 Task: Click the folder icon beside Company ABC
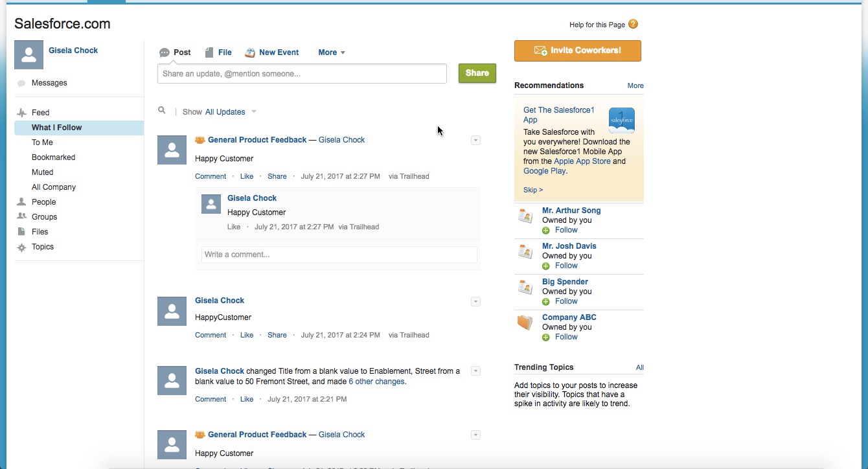coord(525,323)
